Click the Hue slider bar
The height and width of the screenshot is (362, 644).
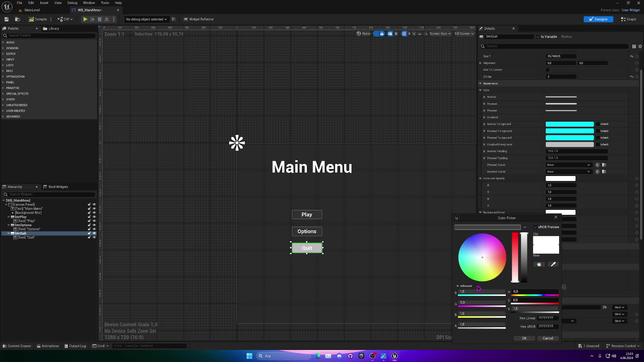[535, 295]
